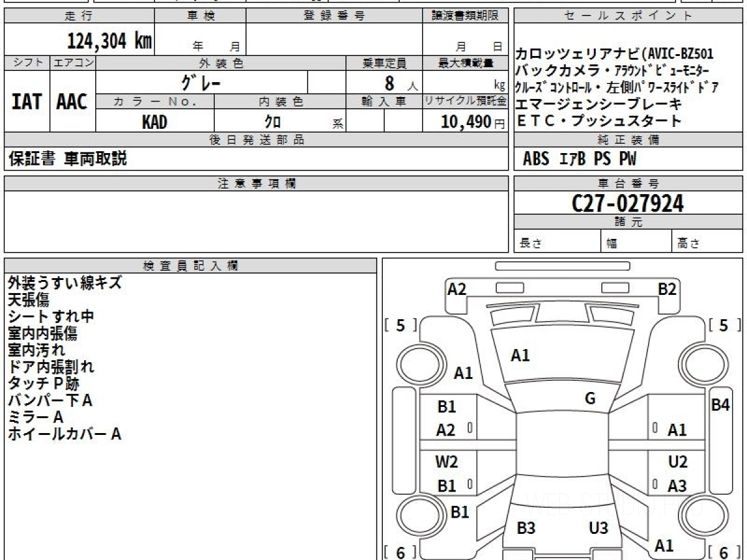Click the 乗車定員 header

tap(384, 63)
